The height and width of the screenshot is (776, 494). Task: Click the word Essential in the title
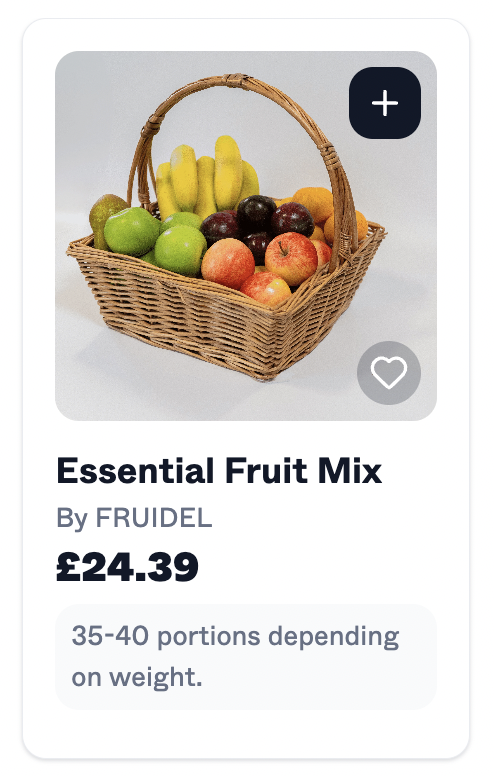(136, 470)
